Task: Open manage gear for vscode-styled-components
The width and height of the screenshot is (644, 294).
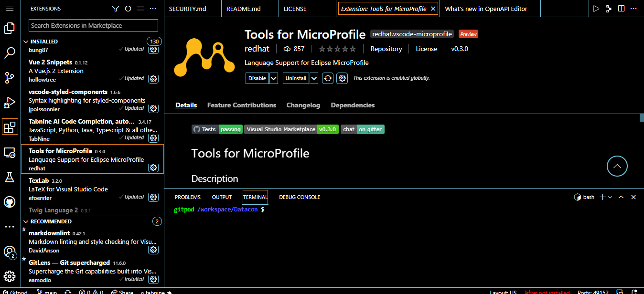Action: click(153, 108)
